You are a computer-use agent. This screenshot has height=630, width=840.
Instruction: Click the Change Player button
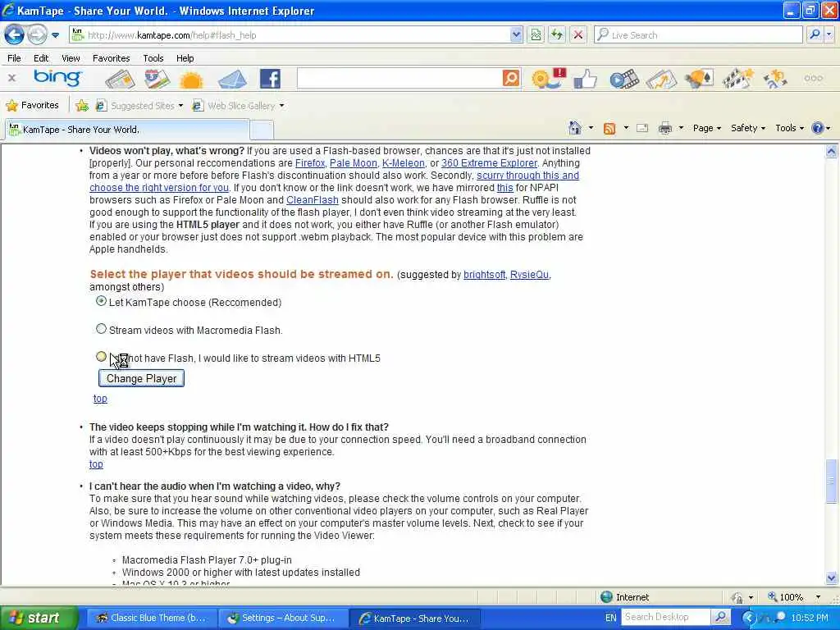[141, 378]
